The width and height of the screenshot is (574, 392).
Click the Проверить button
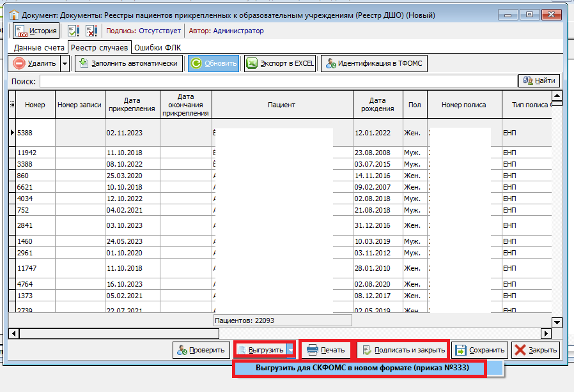tap(201, 350)
